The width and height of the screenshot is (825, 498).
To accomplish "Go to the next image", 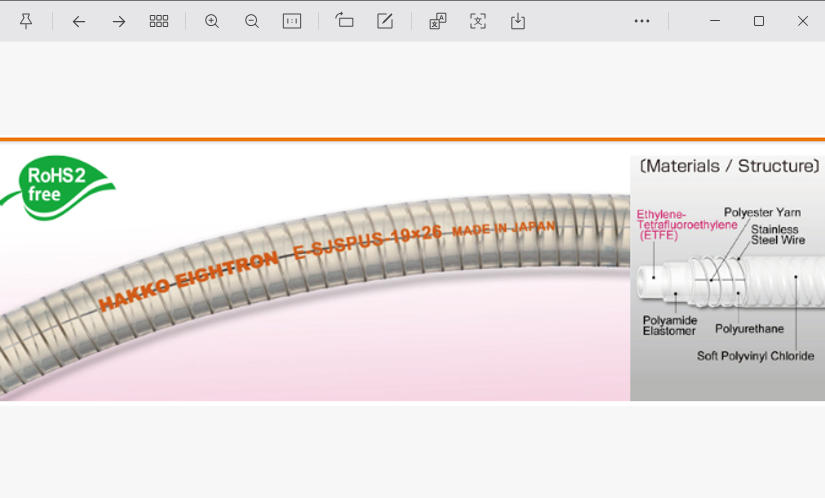I will (119, 21).
